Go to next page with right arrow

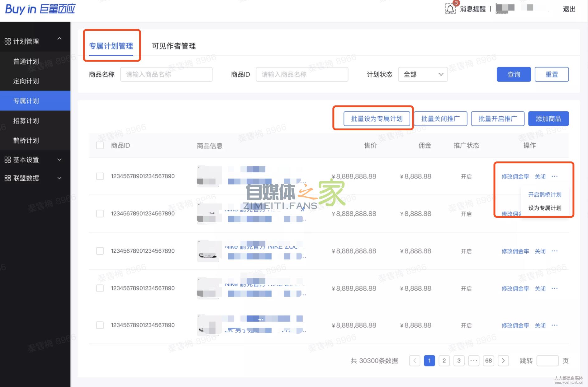[x=504, y=361]
